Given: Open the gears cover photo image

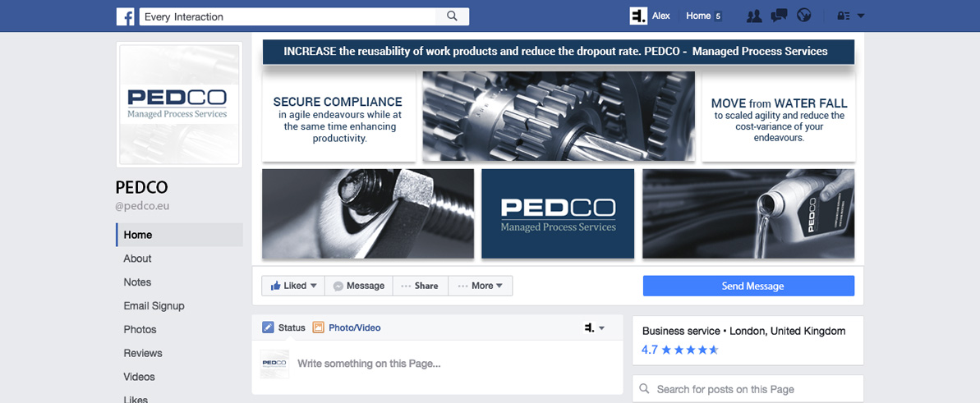Looking at the screenshot, I should pyautogui.click(x=559, y=117).
